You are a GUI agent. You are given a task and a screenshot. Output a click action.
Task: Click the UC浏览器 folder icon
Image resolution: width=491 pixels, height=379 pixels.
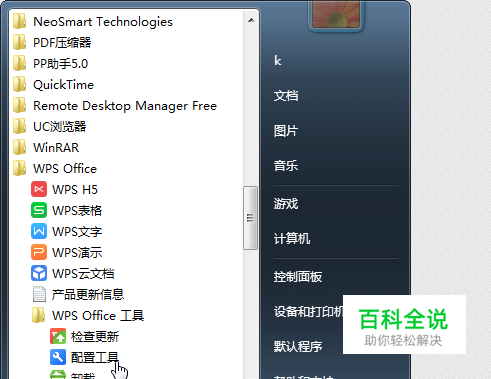[x=19, y=126]
